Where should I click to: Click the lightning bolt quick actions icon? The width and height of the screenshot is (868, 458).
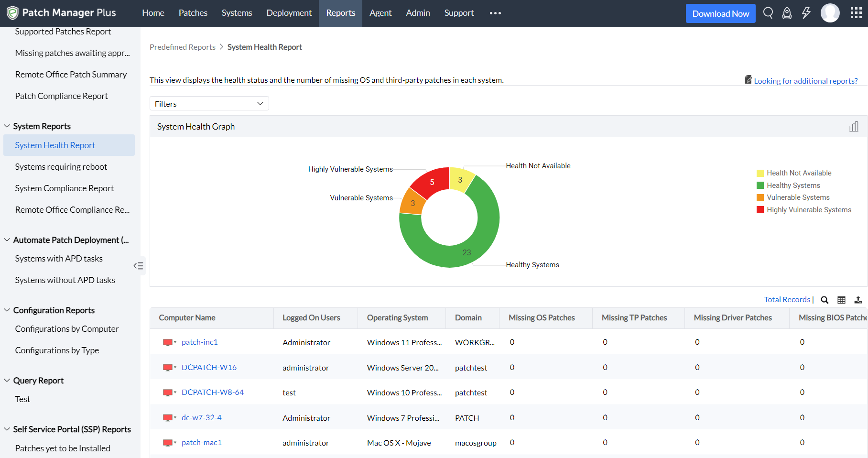click(x=806, y=13)
